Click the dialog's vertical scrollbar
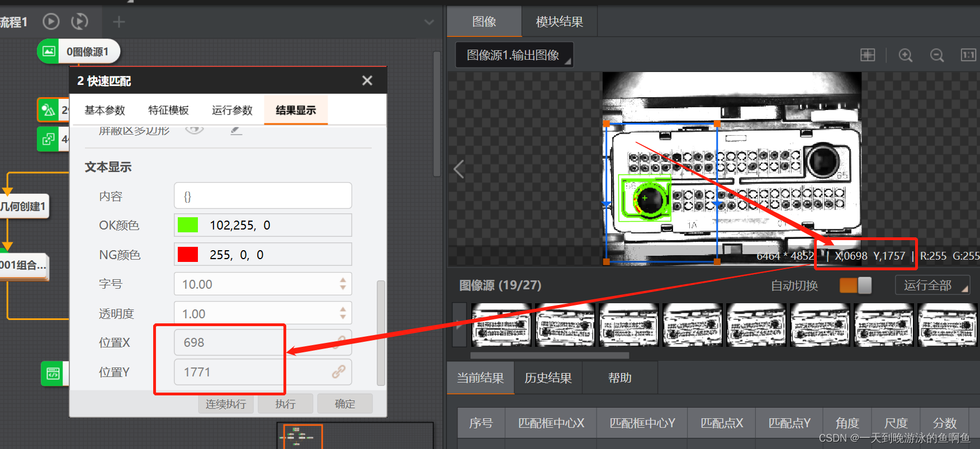Viewport: 980px width, 449px height. pyautogui.click(x=381, y=333)
